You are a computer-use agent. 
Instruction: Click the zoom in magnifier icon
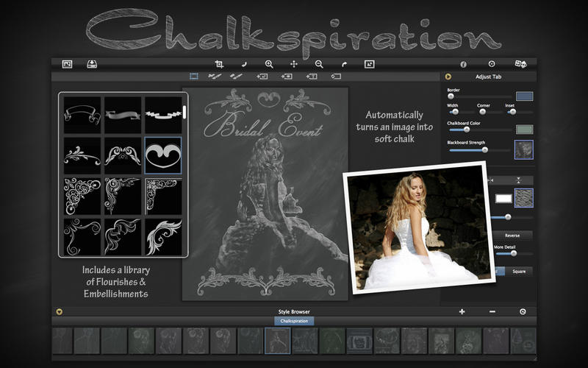tap(269, 64)
